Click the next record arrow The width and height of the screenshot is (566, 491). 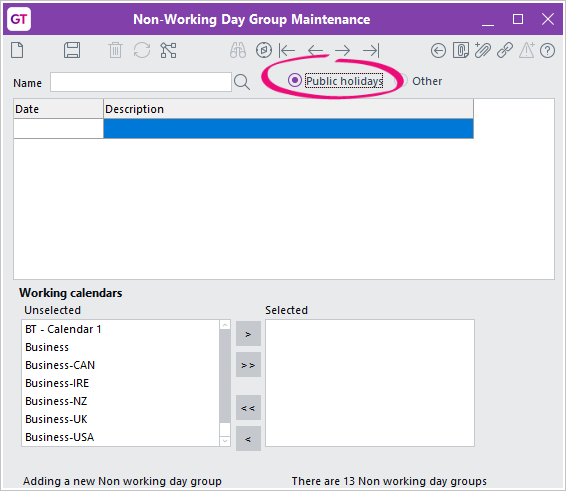(x=343, y=51)
